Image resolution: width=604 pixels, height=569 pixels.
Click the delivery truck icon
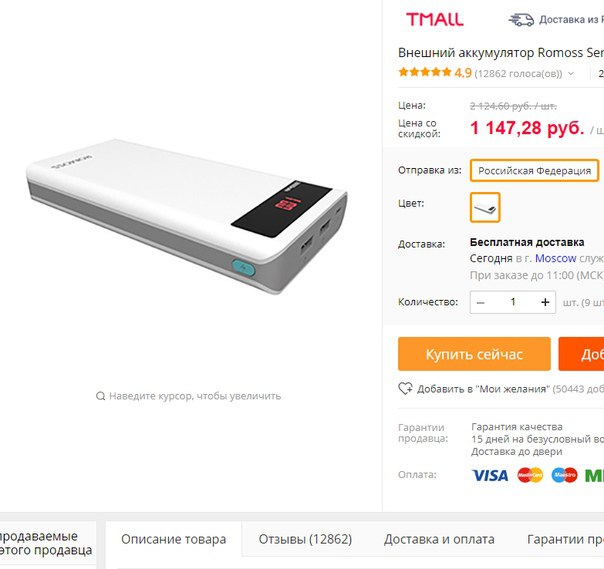(x=521, y=19)
